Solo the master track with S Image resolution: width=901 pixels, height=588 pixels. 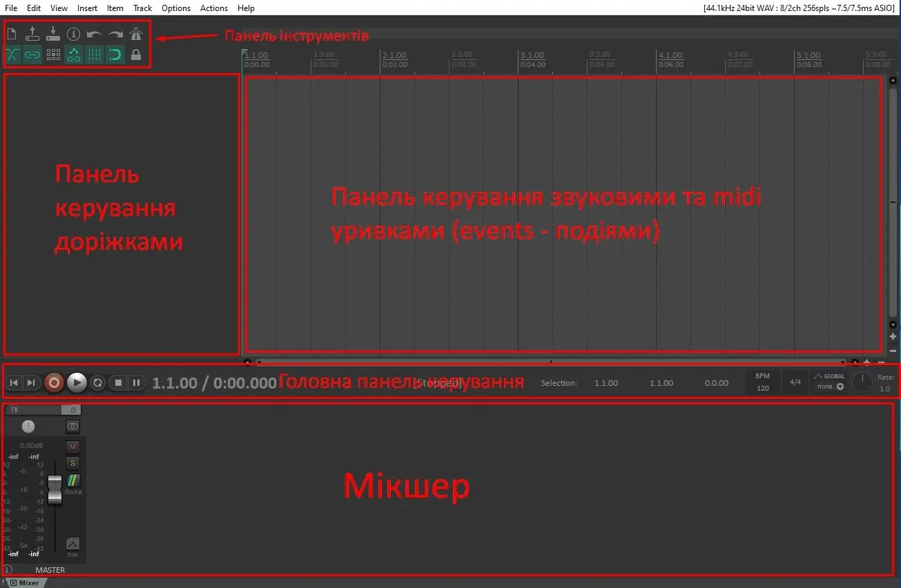click(73, 462)
